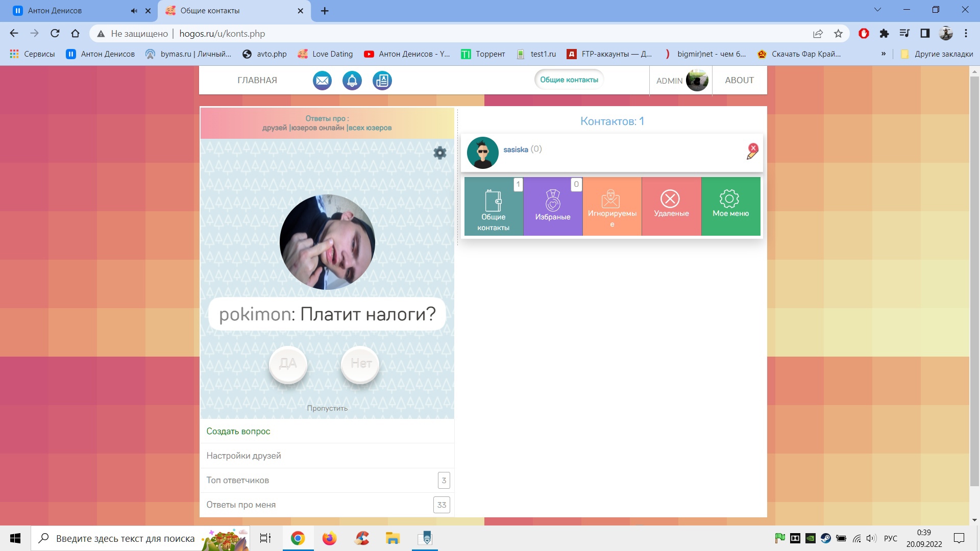Select the Удаленые tile
The height and width of the screenshot is (551, 980).
coord(671,206)
